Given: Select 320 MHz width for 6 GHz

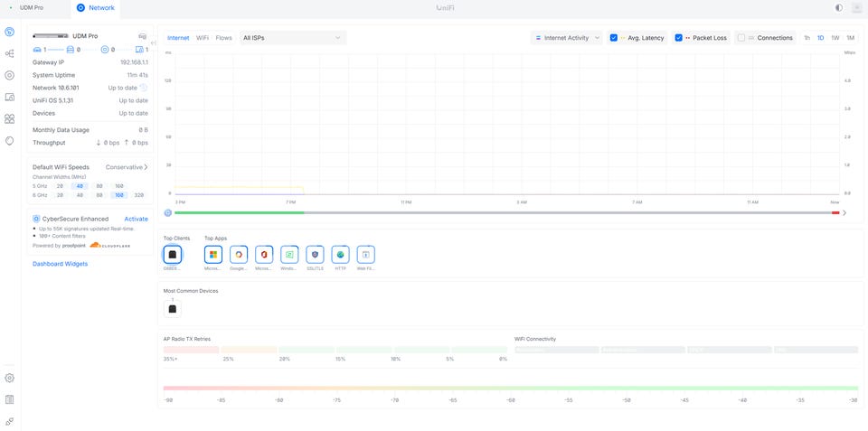Looking at the screenshot, I should 139,195.
